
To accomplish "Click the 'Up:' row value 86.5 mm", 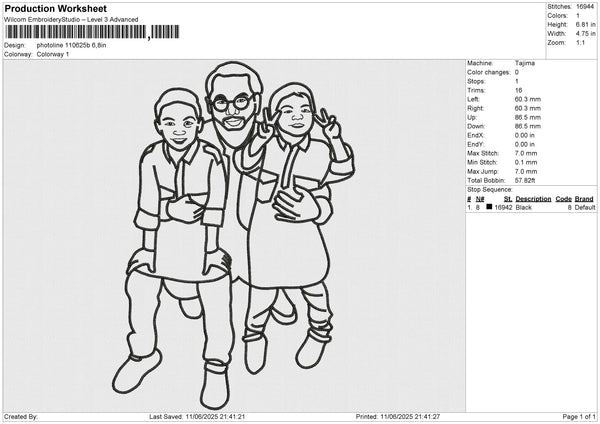I will pyautogui.click(x=528, y=117).
